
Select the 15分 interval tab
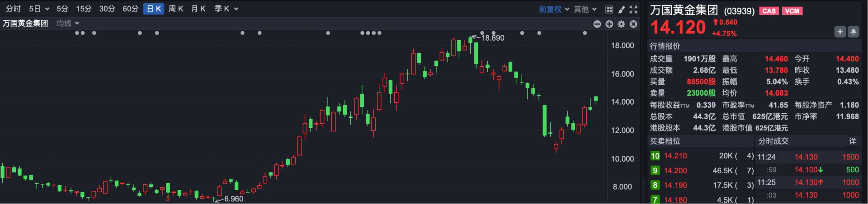click(x=84, y=9)
